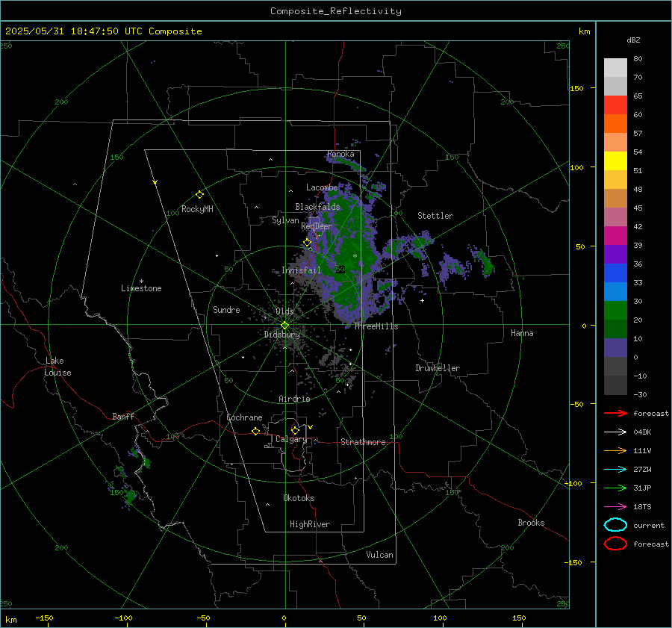This screenshot has width=672, height=628.
Task: Click the Okotoks label
Action: 299,498
